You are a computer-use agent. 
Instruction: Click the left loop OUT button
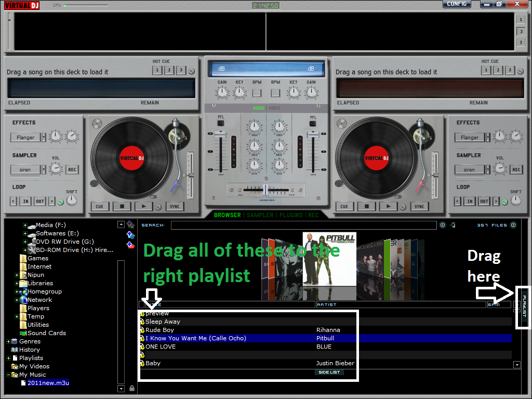tap(40, 201)
